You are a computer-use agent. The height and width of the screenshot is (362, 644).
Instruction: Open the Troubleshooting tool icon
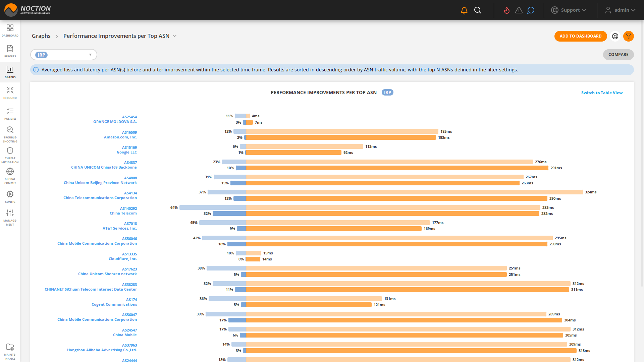point(10,131)
